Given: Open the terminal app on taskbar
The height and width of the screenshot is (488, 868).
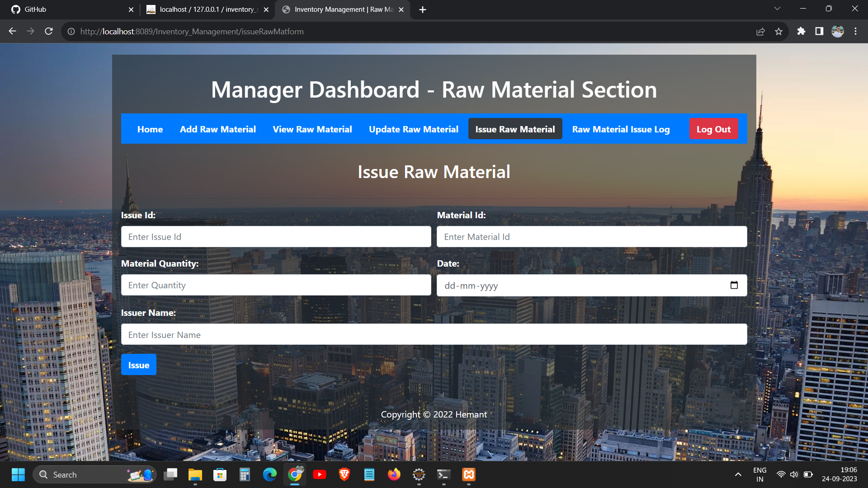Looking at the screenshot, I should point(444,474).
